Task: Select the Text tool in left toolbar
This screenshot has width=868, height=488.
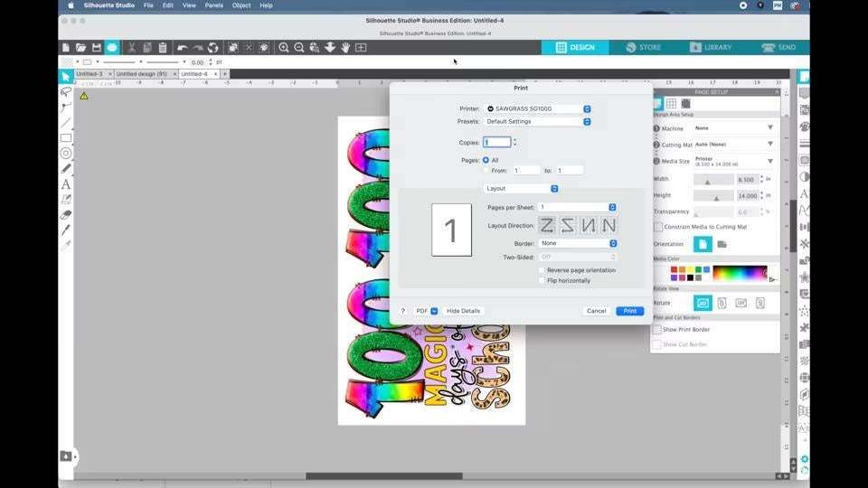Action: [66, 183]
